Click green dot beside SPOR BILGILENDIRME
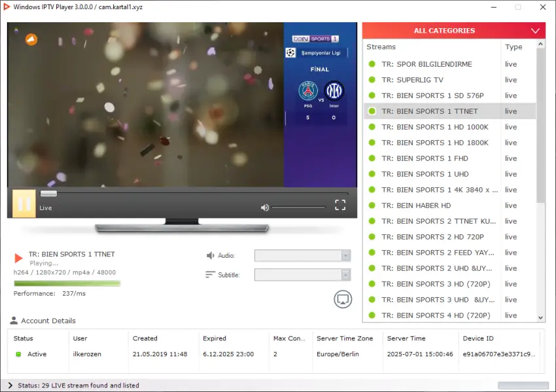The width and height of the screenshot is (556, 392). [372, 64]
